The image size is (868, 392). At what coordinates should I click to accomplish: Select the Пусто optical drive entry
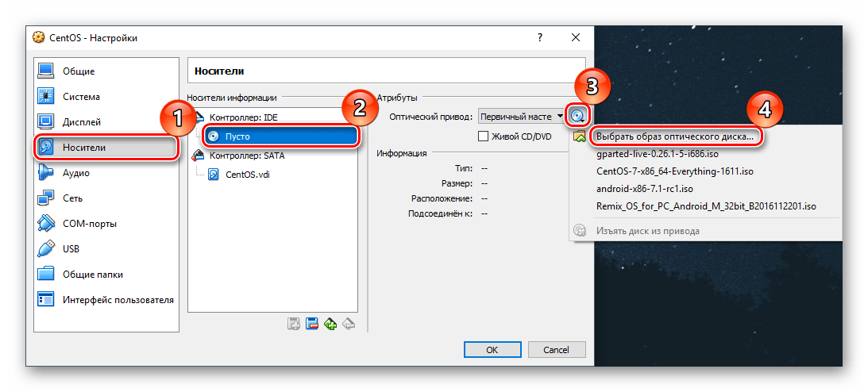[280, 136]
